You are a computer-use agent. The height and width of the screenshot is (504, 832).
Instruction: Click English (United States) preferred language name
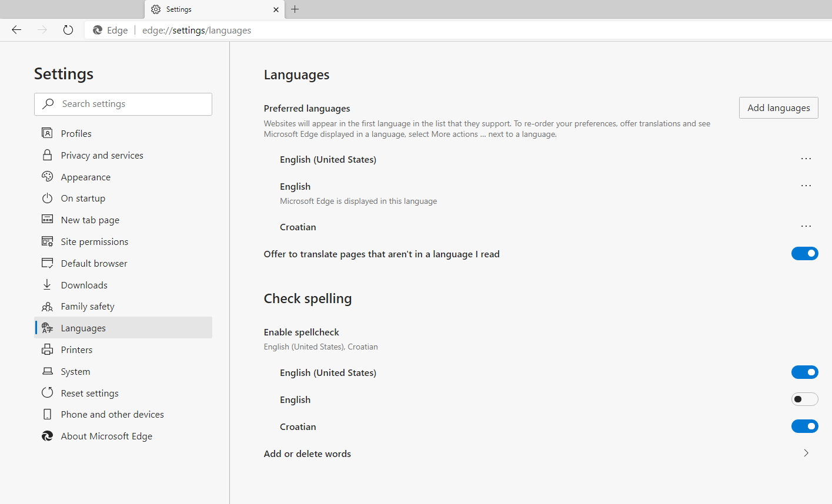tap(328, 159)
